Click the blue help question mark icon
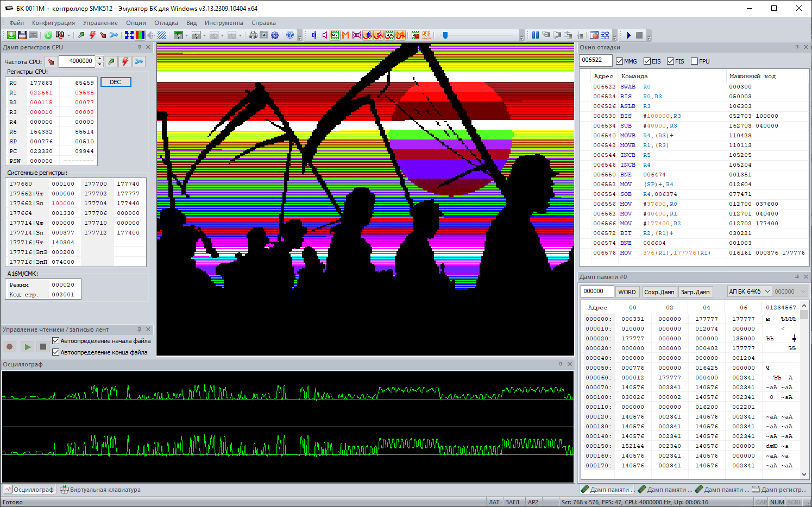Image resolution: width=812 pixels, height=507 pixels. (x=290, y=35)
